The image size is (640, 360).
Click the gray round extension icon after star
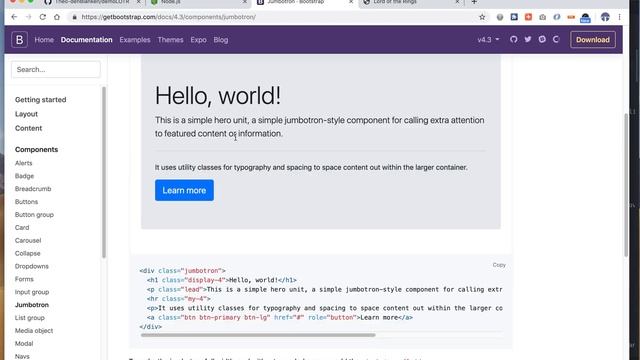click(500, 17)
